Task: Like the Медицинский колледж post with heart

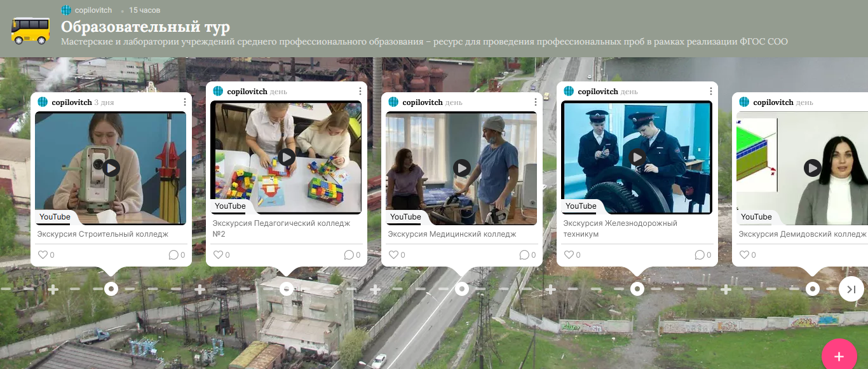Action: click(394, 255)
